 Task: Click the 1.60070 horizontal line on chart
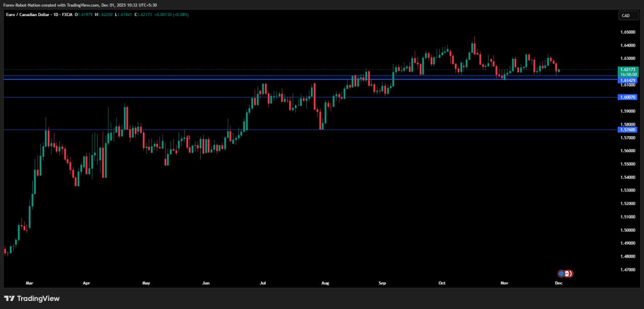(201, 97)
